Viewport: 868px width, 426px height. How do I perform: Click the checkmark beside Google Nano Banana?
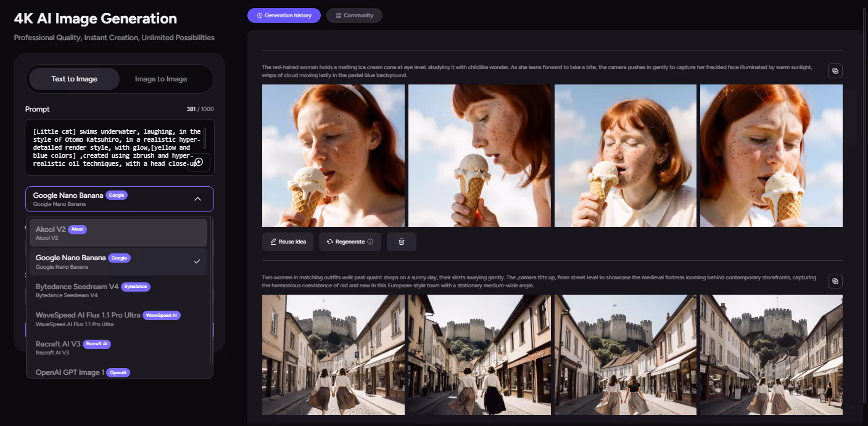pos(197,261)
